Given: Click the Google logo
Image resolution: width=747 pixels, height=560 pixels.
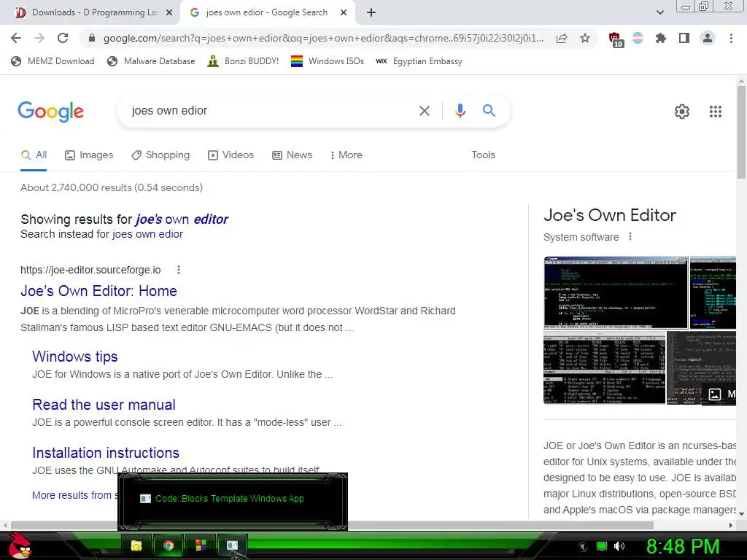Looking at the screenshot, I should point(50,112).
